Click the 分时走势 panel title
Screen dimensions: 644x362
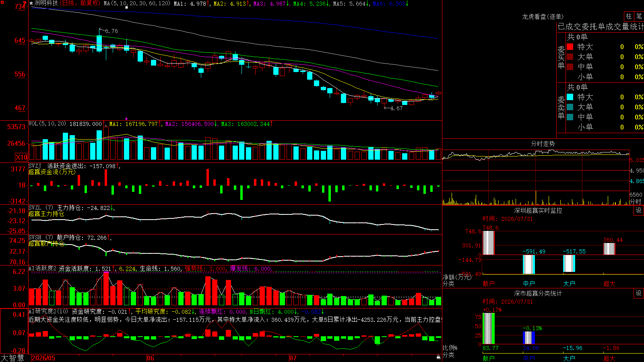[543, 144]
